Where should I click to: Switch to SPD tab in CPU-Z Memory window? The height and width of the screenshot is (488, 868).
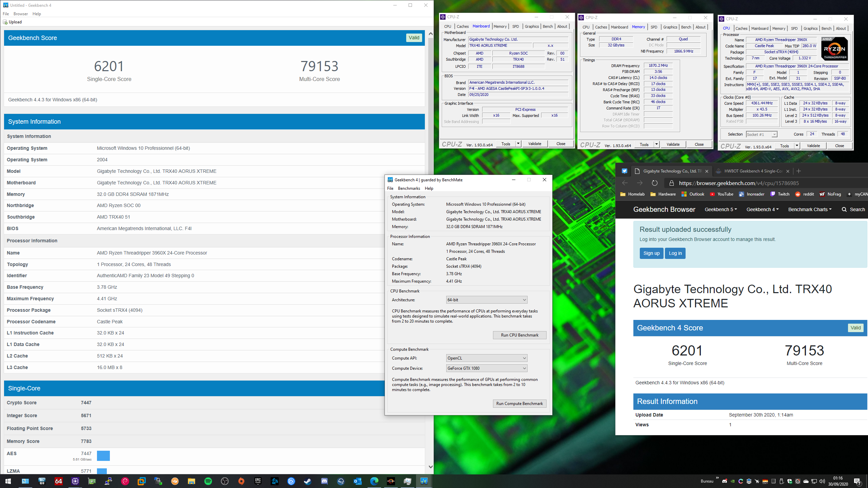pyautogui.click(x=654, y=27)
